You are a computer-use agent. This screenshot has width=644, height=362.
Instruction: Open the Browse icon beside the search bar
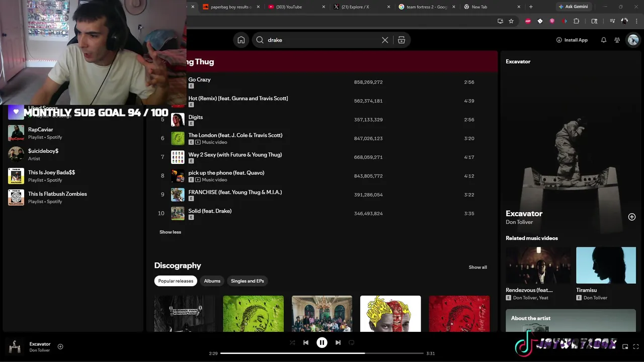click(x=401, y=40)
